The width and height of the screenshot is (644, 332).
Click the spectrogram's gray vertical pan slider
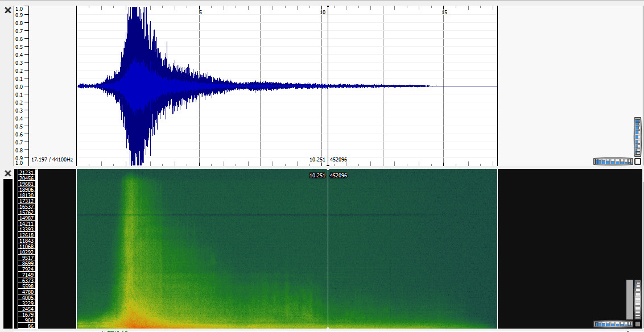tap(629, 299)
